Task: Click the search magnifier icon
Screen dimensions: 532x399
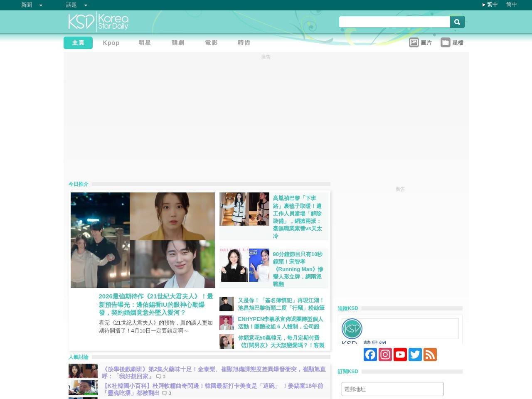Action: coord(457,21)
